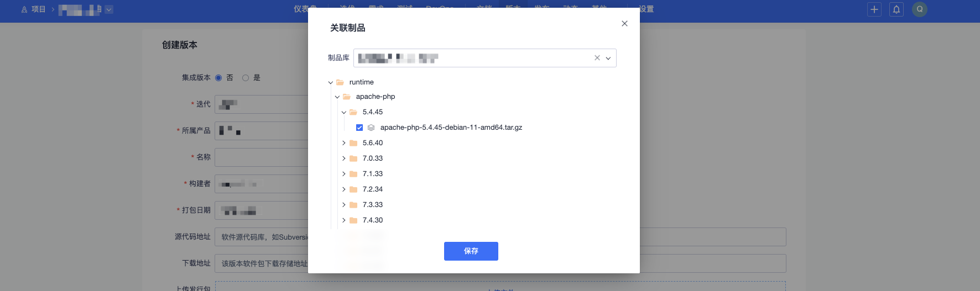The width and height of the screenshot is (980, 291).
Task: Uncheck apache-php-5.4.45-debian-11-amd64.tar.gz checkbox
Action: 359,128
